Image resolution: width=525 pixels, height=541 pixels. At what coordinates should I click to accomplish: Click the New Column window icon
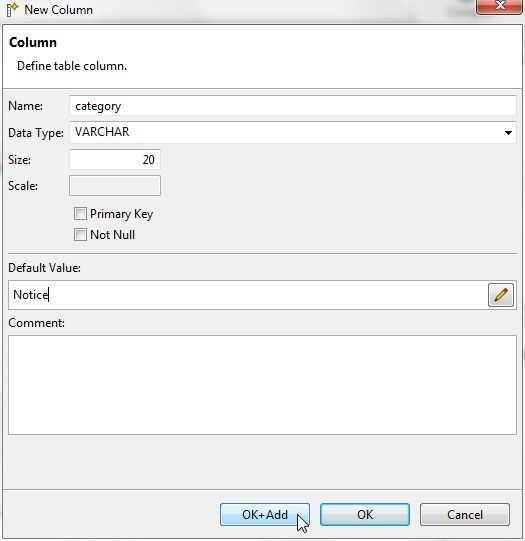[x=12, y=9]
